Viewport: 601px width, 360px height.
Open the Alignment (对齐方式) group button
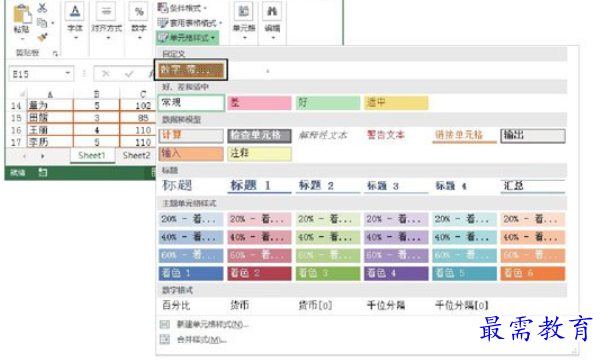tap(107, 21)
